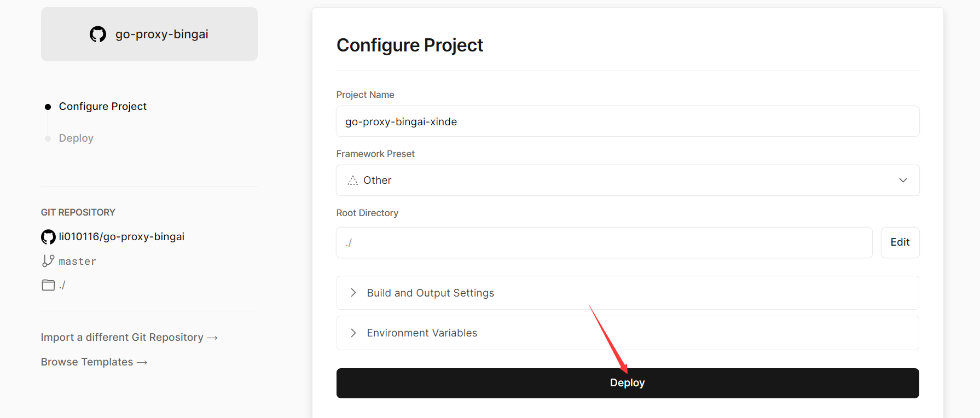The height and width of the screenshot is (418, 980).
Task: Focus the Project Name input field
Action: (628, 121)
